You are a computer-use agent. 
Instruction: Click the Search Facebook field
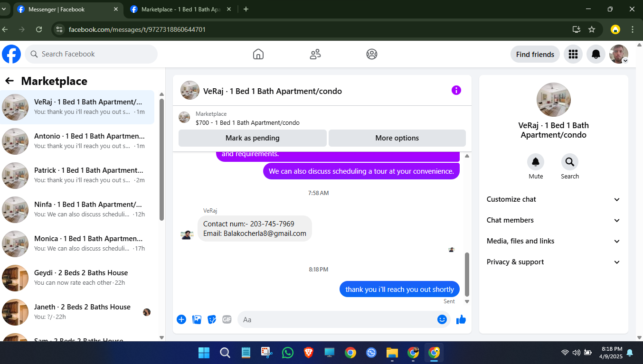(x=91, y=54)
